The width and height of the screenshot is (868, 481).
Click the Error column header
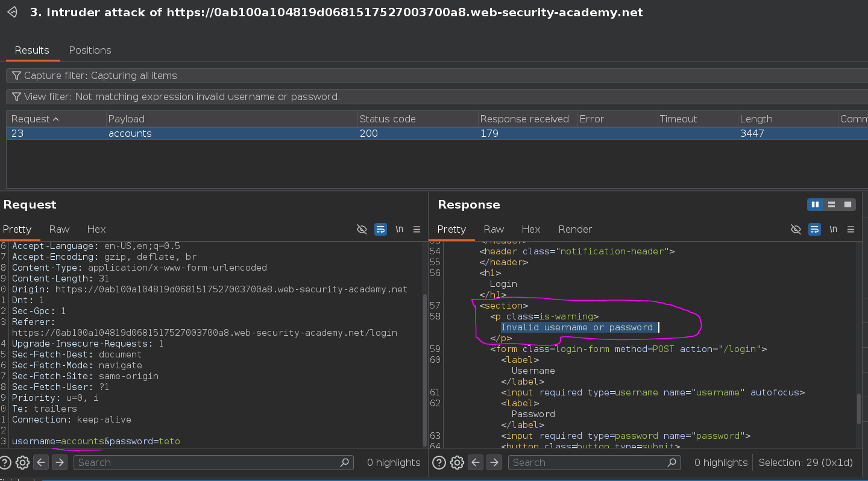point(617,119)
